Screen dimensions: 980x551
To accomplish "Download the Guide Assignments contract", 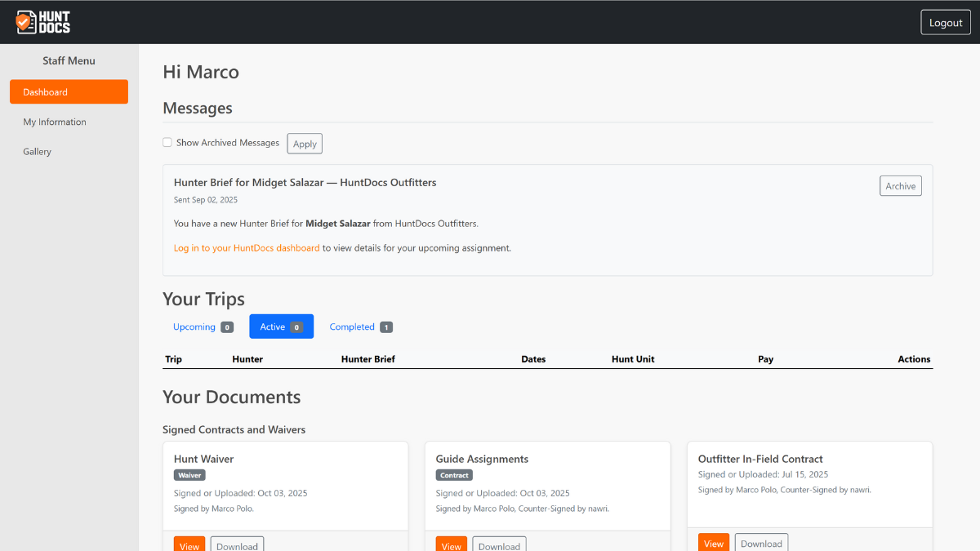I will click(499, 545).
